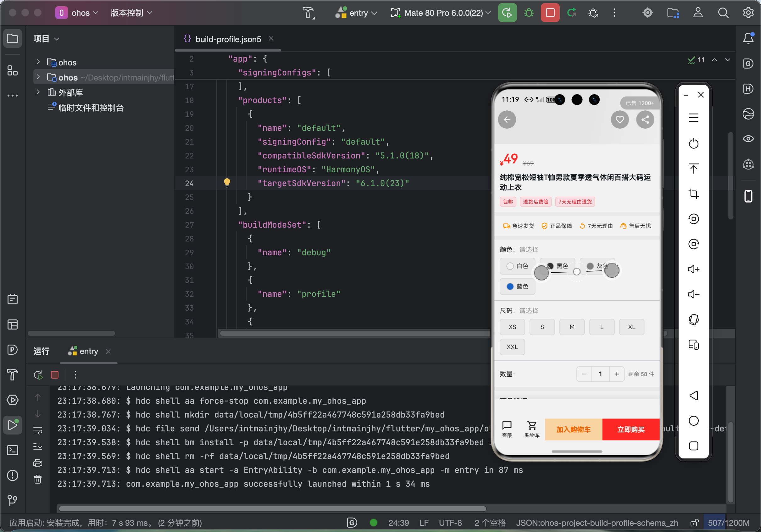Expand the 外部库 tree node
Screen dimensions: 761x532
38,92
